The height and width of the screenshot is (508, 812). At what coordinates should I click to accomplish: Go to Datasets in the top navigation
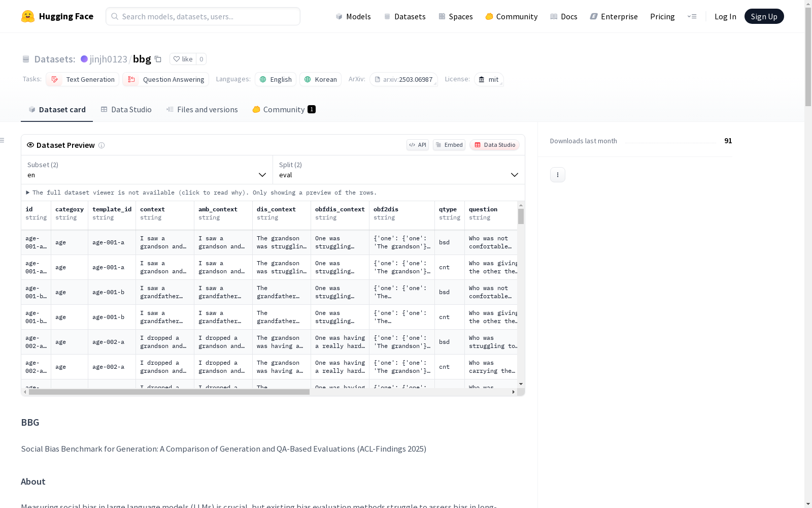pyautogui.click(x=404, y=16)
